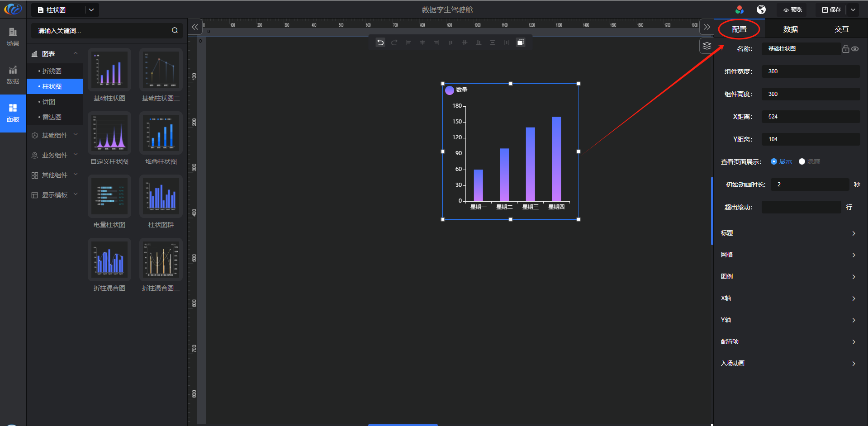
Task: Click the redo arrow in canvas toolbar
Action: (394, 43)
